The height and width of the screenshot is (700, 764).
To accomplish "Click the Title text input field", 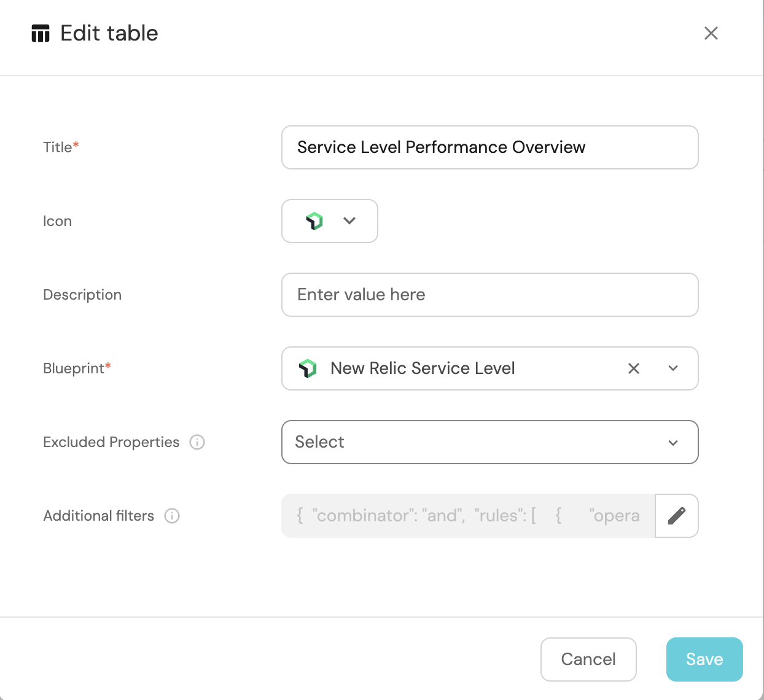I will (489, 147).
